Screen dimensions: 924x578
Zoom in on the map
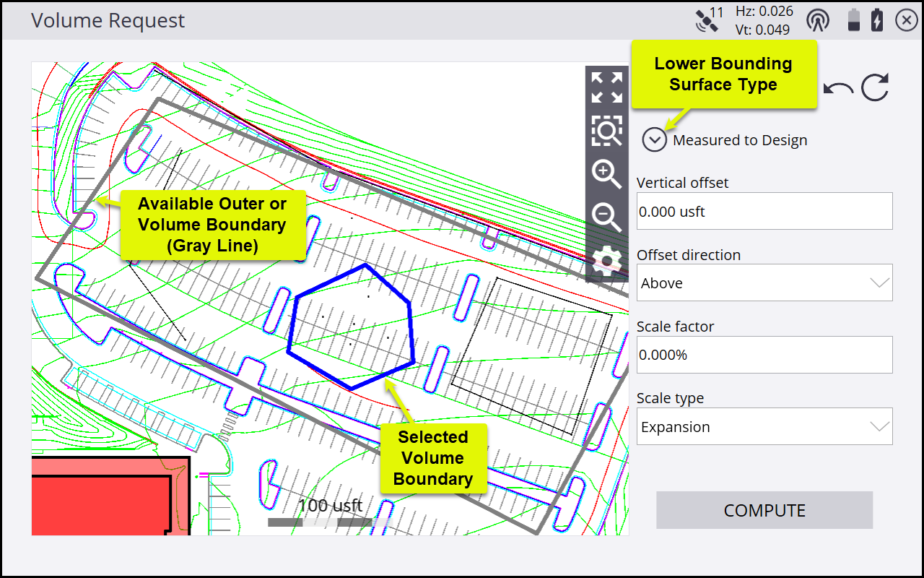point(606,174)
